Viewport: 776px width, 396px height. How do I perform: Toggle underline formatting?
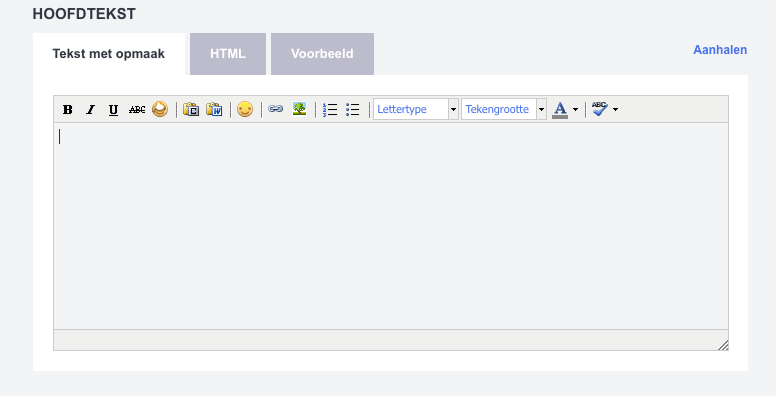point(113,109)
